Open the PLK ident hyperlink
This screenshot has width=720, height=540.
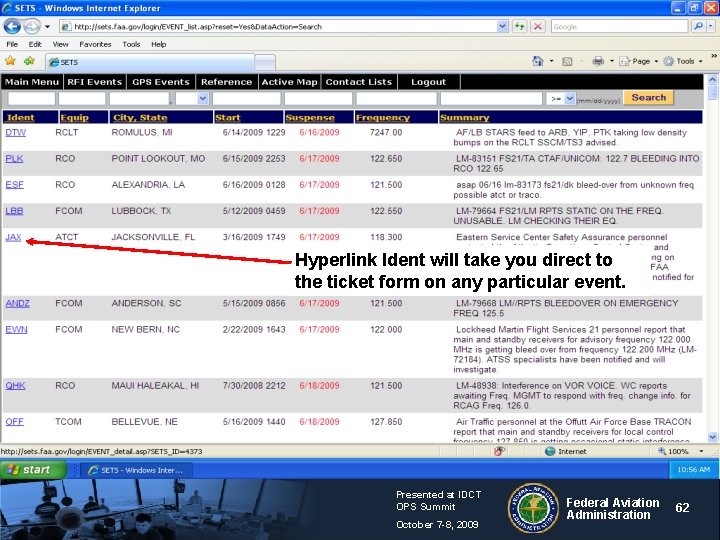(14, 158)
